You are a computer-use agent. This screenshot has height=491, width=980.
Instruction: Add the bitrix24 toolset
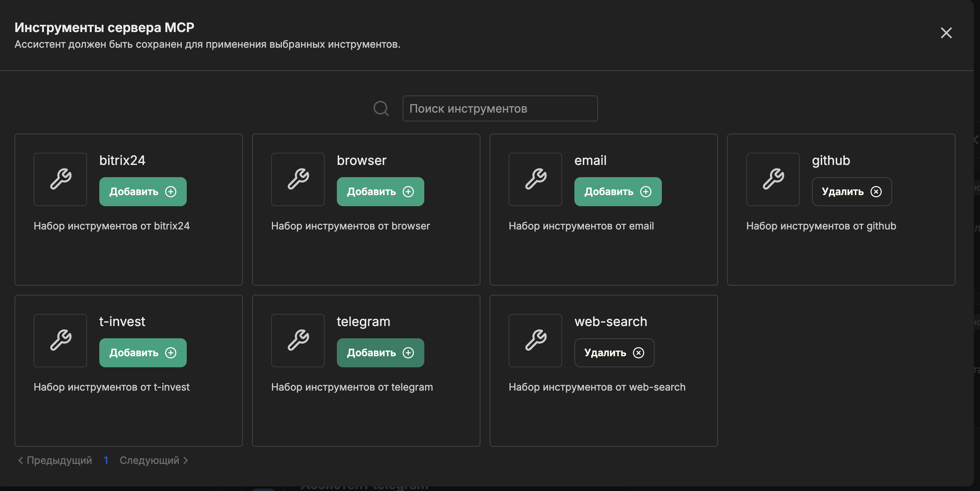(143, 192)
